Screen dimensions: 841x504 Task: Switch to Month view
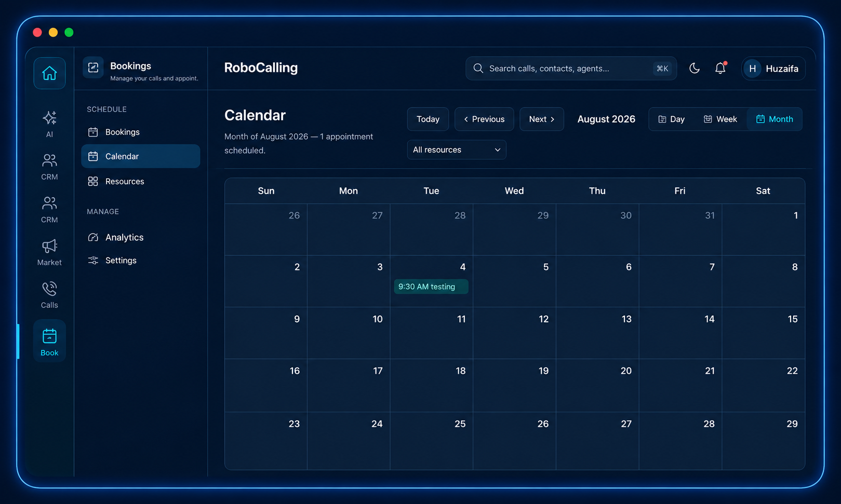(x=775, y=119)
